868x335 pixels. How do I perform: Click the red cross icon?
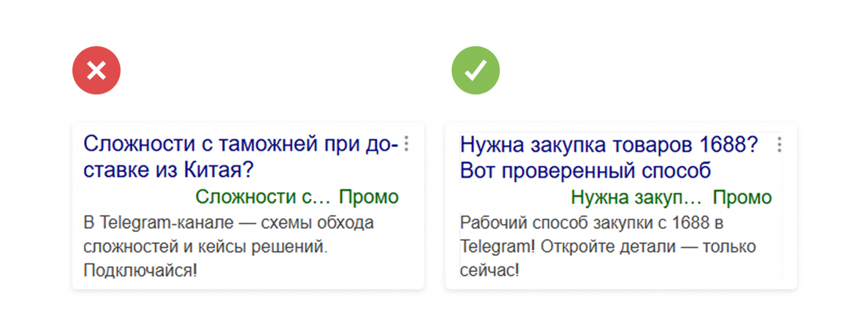point(97,71)
